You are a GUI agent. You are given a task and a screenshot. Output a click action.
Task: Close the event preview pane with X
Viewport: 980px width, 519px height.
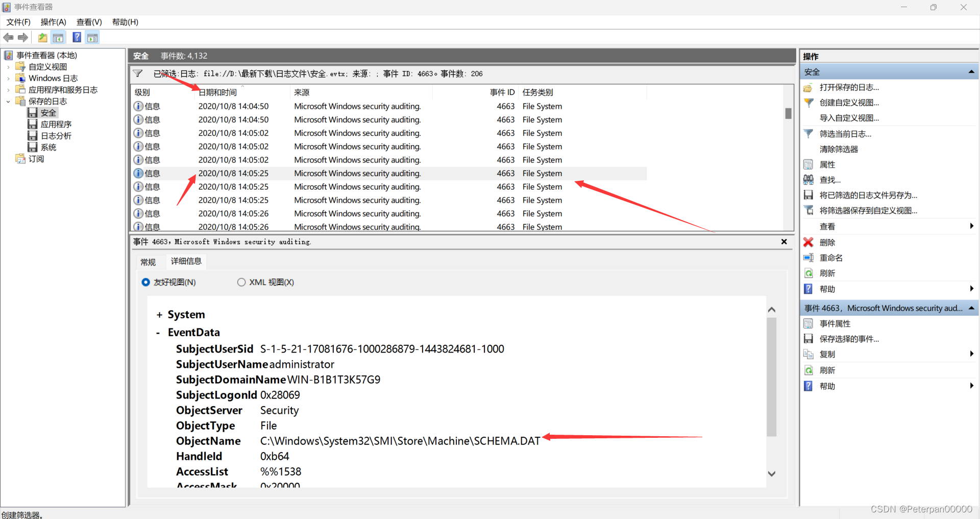(x=784, y=242)
